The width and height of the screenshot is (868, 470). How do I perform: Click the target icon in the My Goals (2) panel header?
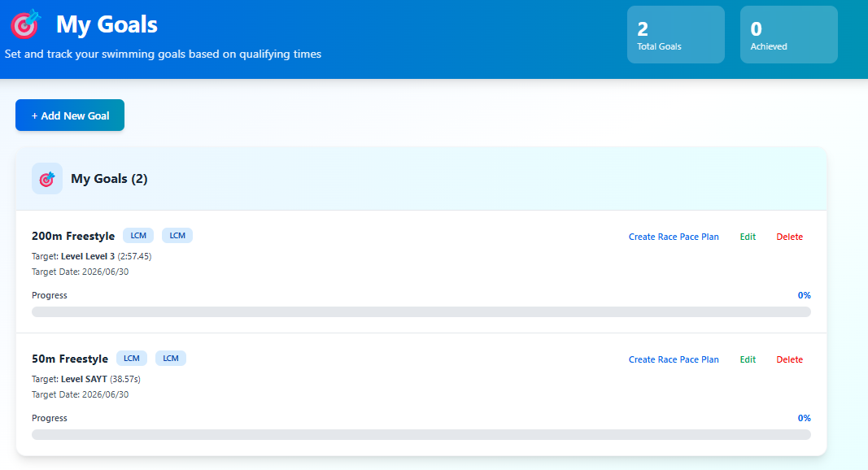click(x=47, y=179)
